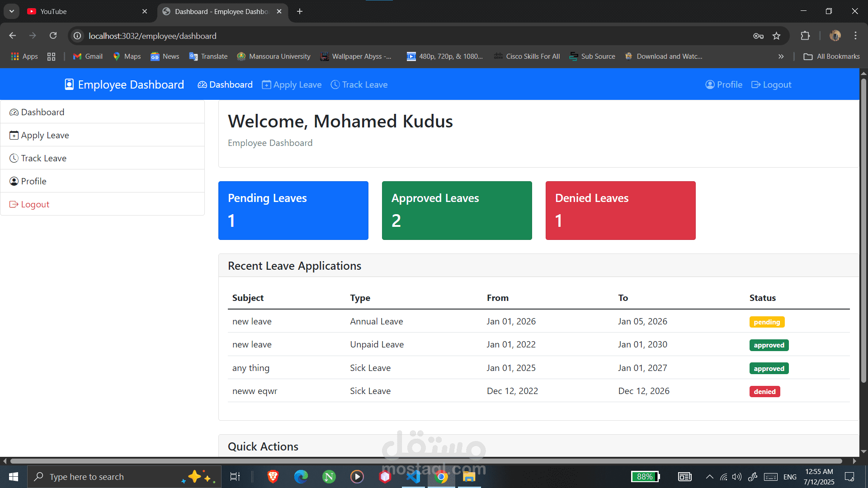Screen dimensions: 868x488
Task: Click Logout in the top navbar
Action: (771, 84)
